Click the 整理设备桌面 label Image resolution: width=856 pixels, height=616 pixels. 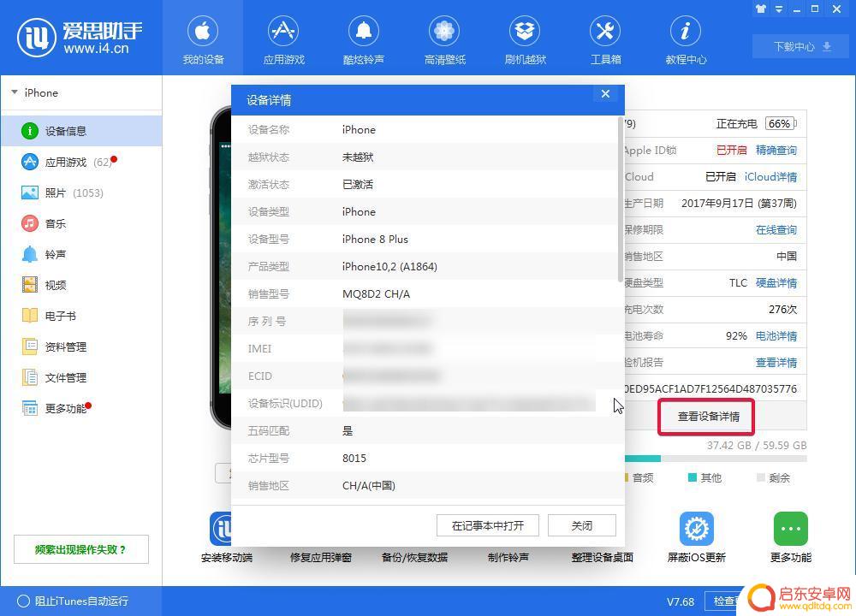click(x=602, y=557)
